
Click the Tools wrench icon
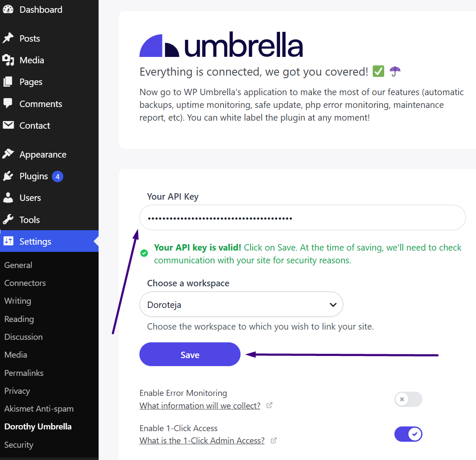(8, 219)
